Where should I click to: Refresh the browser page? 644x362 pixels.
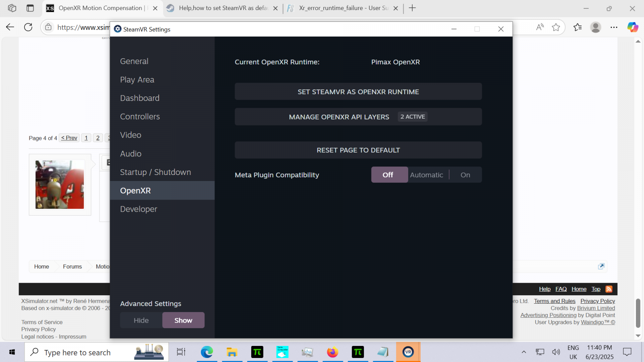pos(28,27)
